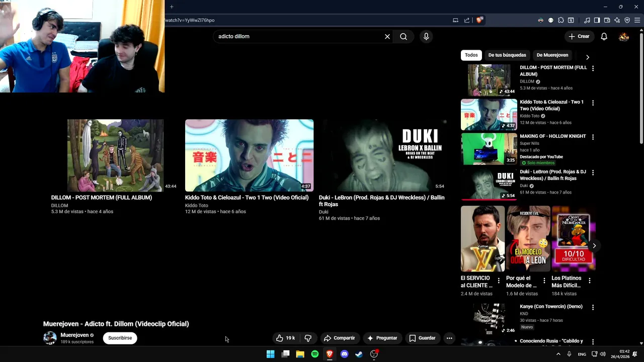Open the Muerejoven channel avatar
Viewport: 644px width, 362px height.
(x=50, y=338)
